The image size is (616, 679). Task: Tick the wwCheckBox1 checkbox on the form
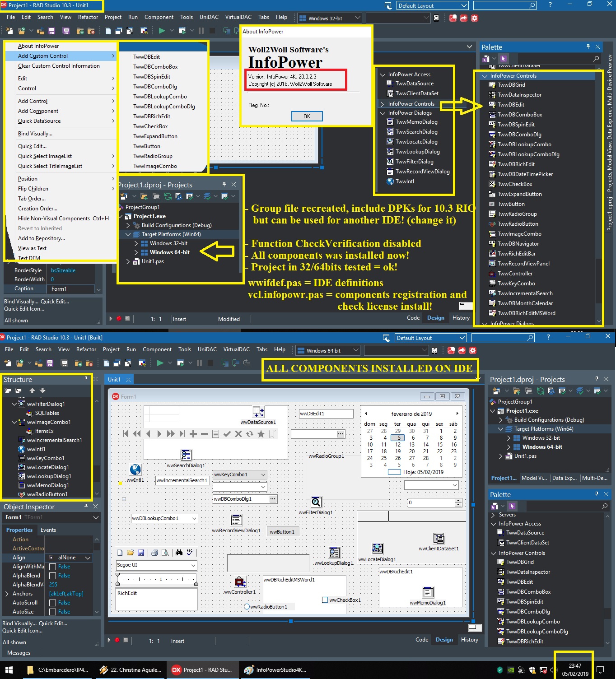point(325,600)
